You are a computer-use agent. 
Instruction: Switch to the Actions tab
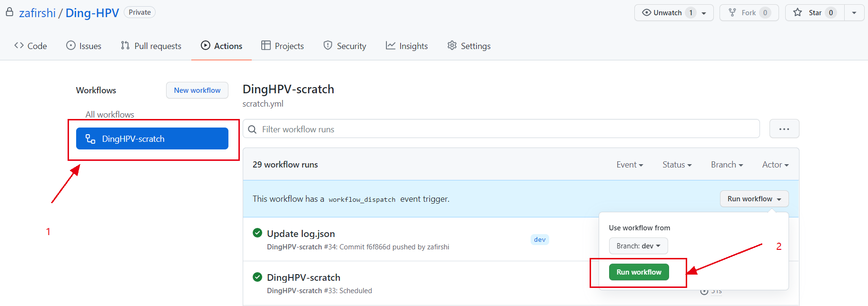221,46
